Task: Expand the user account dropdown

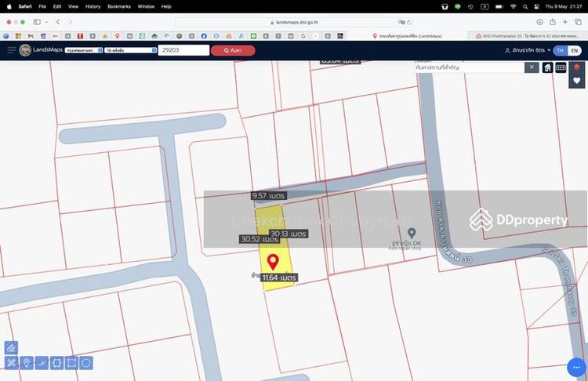Action: 528,50
